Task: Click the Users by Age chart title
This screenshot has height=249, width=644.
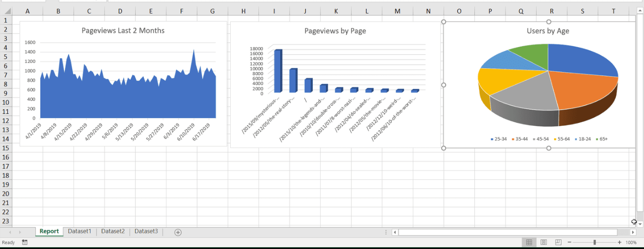Action: click(548, 31)
